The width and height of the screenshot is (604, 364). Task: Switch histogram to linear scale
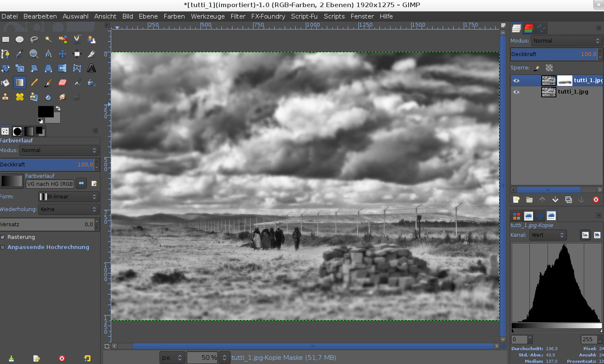(585, 235)
